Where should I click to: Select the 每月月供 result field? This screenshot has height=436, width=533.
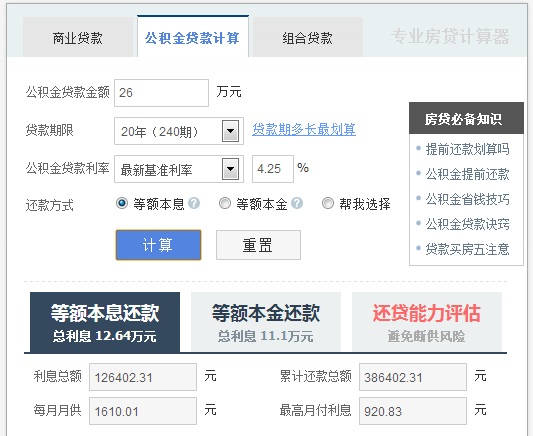143,411
